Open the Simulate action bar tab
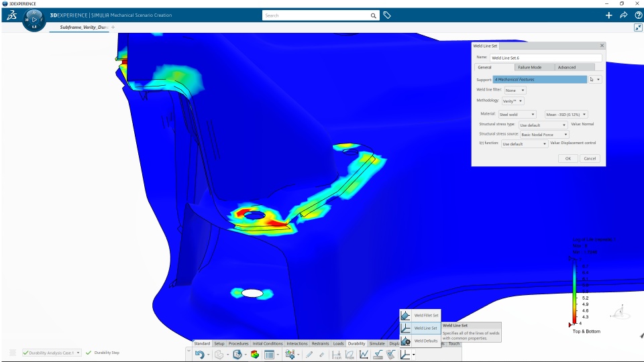 point(377,343)
